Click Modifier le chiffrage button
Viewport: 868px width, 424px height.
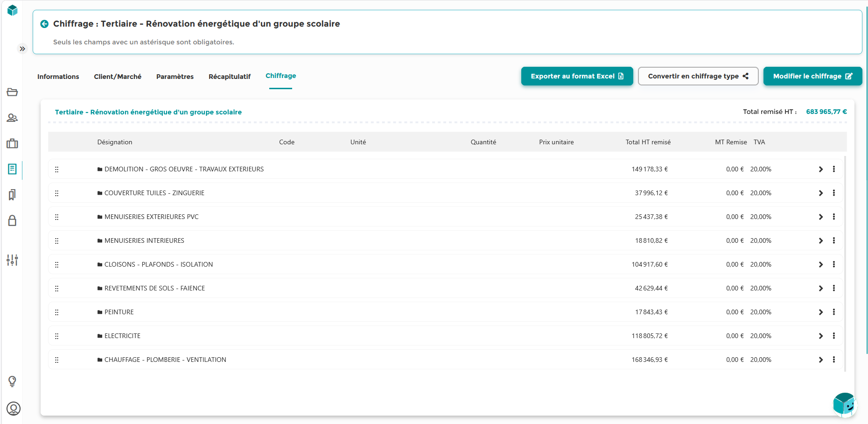point(812,76)
